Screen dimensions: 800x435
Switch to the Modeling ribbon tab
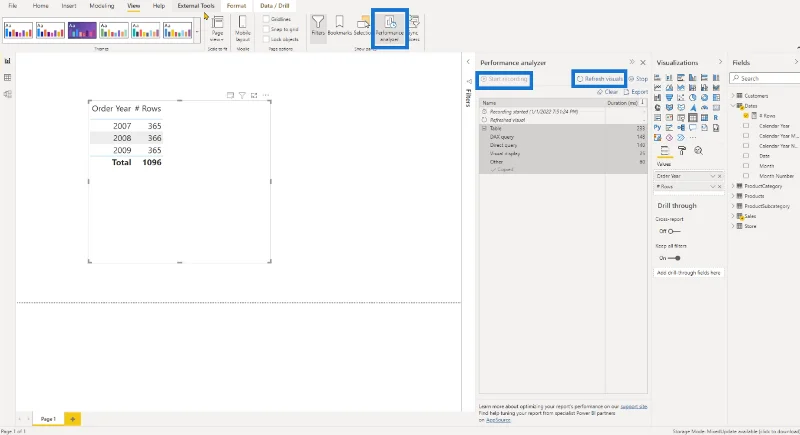pos(102,6)
